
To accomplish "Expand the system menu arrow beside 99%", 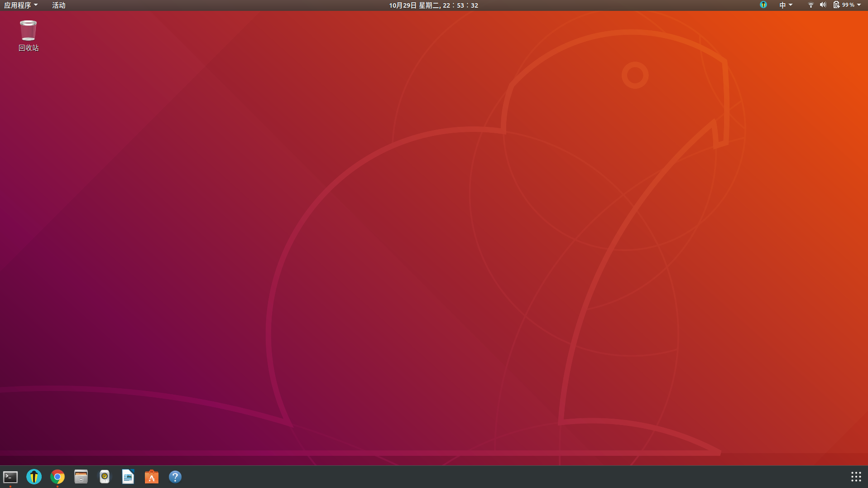I will (x=859, y=5).
